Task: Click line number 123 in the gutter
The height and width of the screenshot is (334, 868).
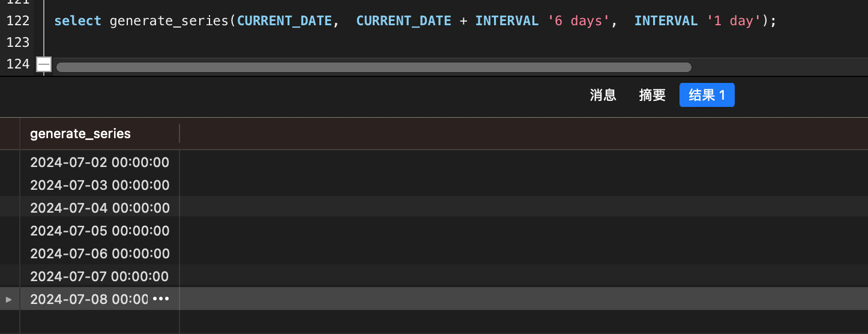Action: pos(18,42)
